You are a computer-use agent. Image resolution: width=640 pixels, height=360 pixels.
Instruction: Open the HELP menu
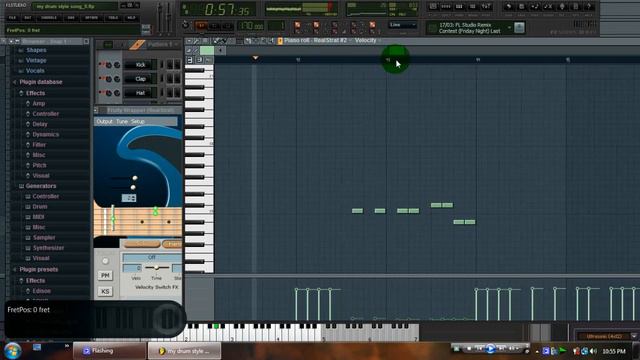(x=131, y=18)
